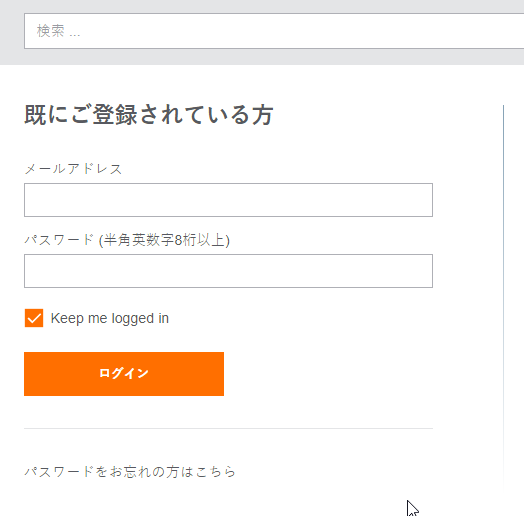Click the 検索 ... placeholder text
Image resolution: width=524 pixels, height=516 pixels.
[58, 31]
